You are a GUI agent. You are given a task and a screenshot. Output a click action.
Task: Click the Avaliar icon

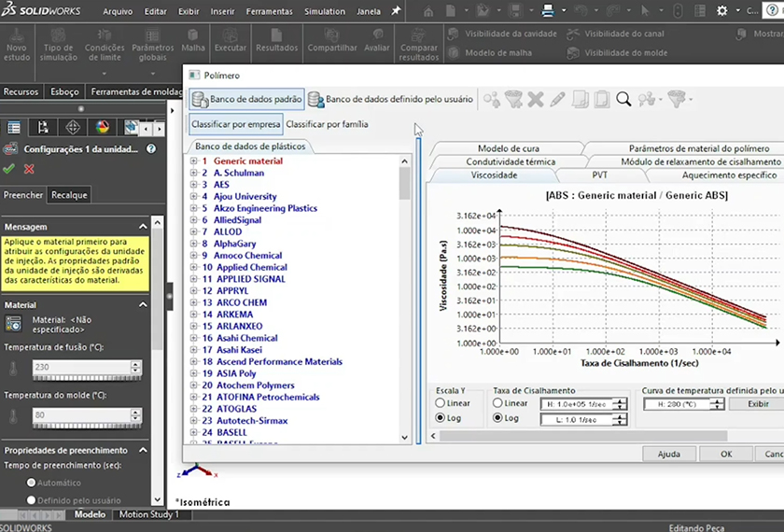click(377, 41)
